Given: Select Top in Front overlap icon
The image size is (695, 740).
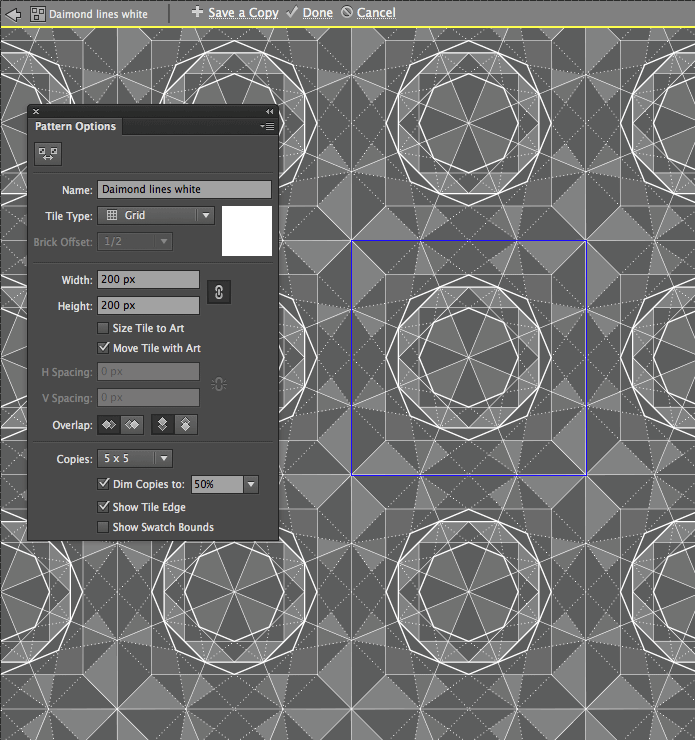Looking at the screenshot, I should coord(163,425).
